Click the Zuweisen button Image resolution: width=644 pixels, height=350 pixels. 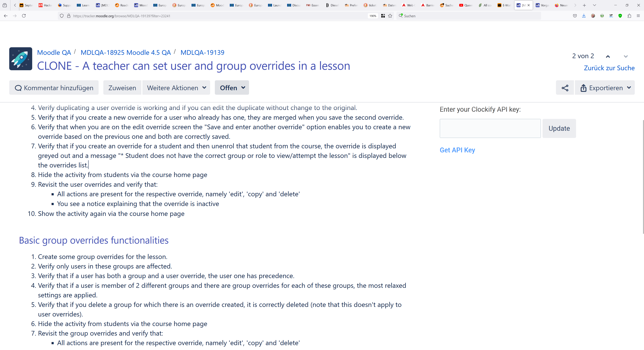[x=122, y=88]
